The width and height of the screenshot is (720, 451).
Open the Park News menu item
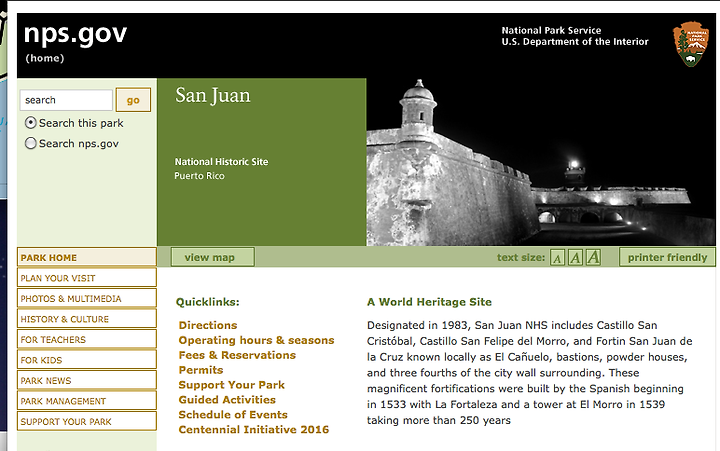point(87,380)
